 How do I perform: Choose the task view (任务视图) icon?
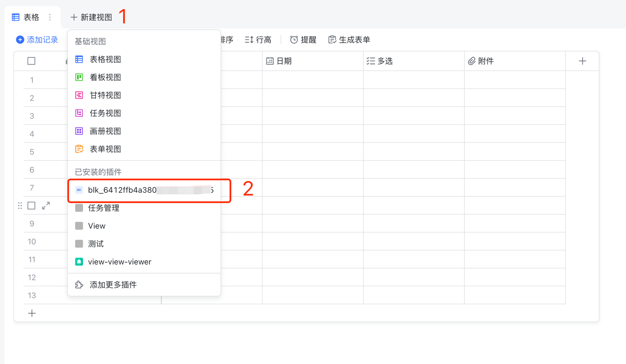pyautogui.click(x=79, y=113)
